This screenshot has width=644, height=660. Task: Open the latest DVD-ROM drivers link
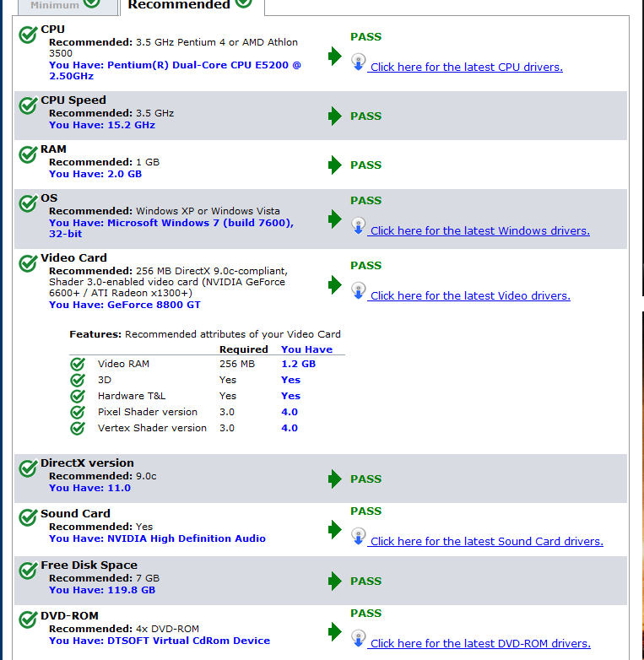pyautogui.click(x=479, y=643)
